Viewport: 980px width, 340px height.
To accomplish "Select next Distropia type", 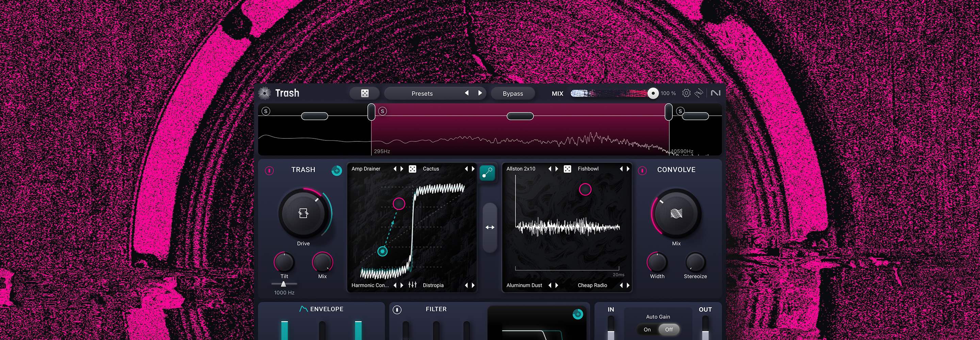I will coord(473,285).
